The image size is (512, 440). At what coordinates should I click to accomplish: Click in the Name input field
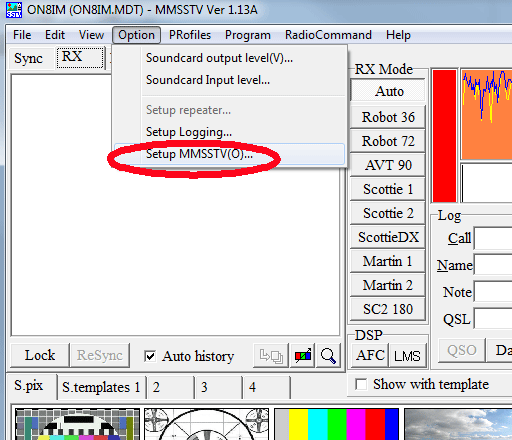click(x=493, y=265)
